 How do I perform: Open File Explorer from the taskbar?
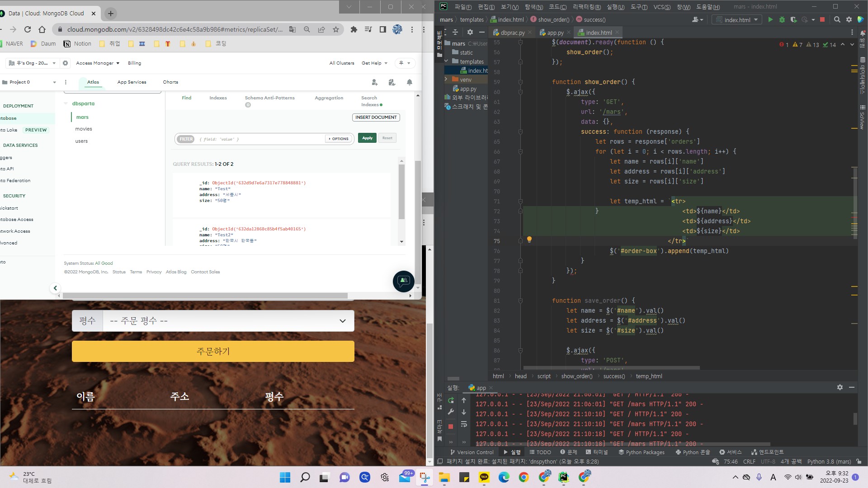pos(444,477)
